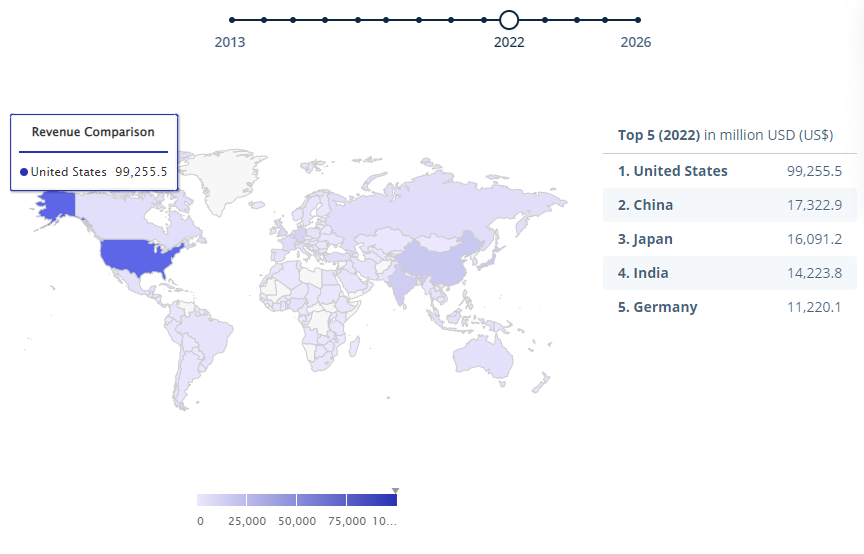The height and width of the screenshot is (554, 864).
Task: Select the timeline dot right after 2022
Action: (x=545, y=19)
